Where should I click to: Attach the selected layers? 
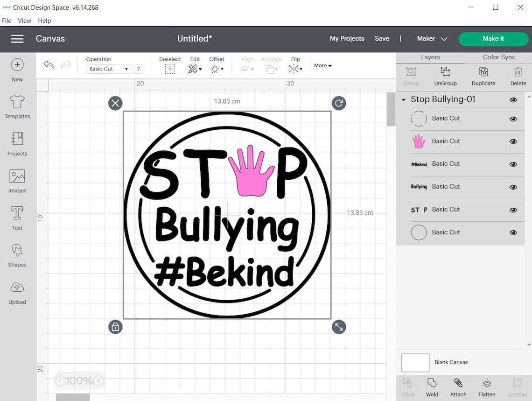(x=458, y=387)
